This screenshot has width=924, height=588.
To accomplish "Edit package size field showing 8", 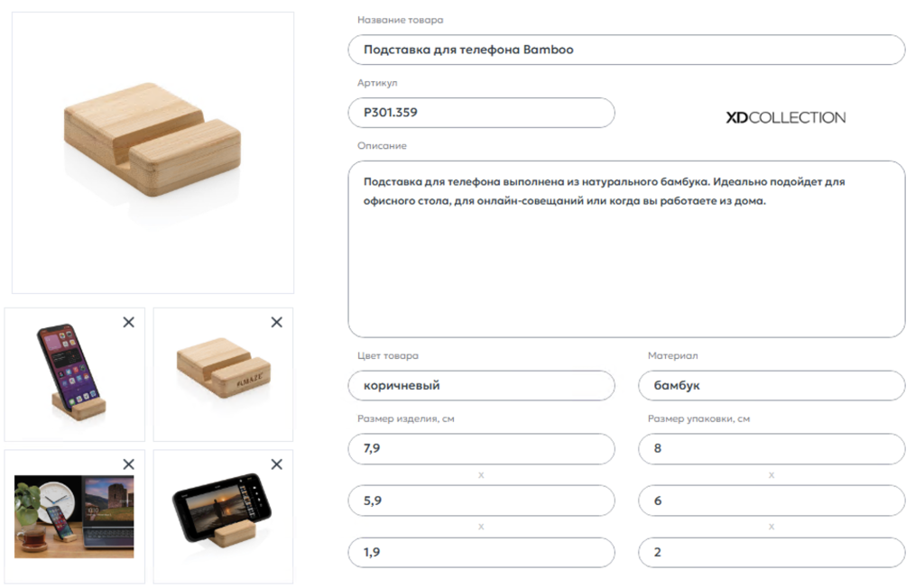I will (771, 448).
